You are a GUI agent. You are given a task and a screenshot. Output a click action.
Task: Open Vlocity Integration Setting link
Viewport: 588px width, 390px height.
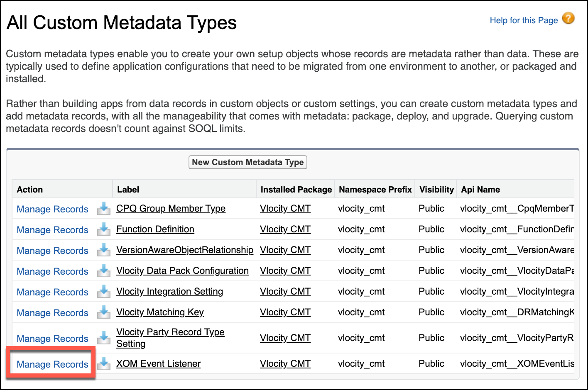[169, 291]
